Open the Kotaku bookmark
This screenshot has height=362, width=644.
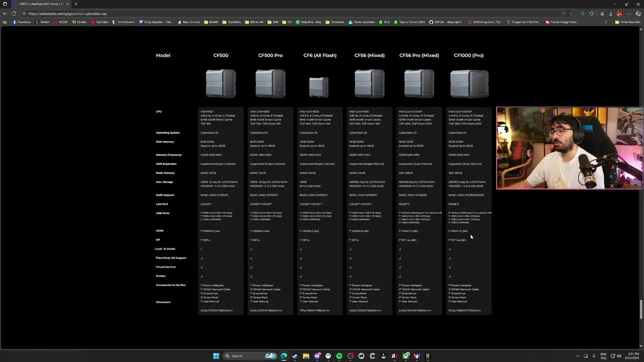pyautogui.click(x=79, y=22)
